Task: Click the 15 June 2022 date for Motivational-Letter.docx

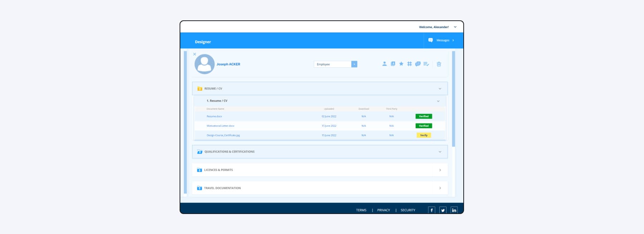Action: click(329, 126)
